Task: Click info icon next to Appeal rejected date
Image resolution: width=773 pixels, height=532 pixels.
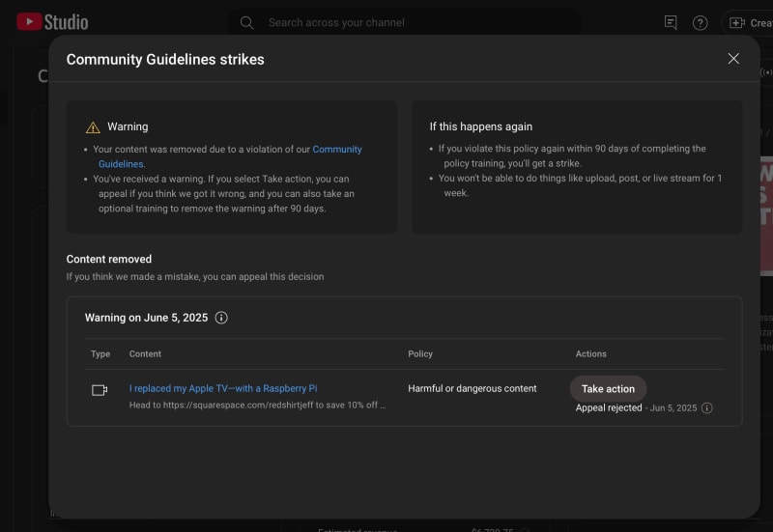Action: 706,408
